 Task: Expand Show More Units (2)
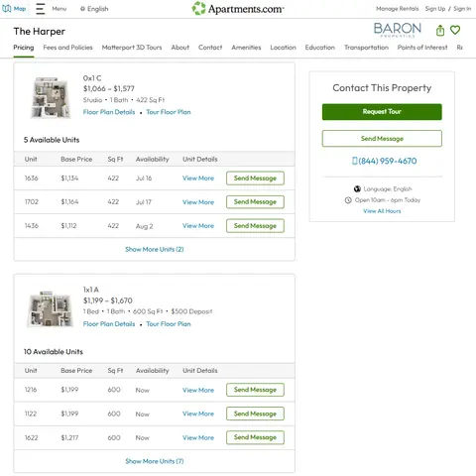(155, 249)
